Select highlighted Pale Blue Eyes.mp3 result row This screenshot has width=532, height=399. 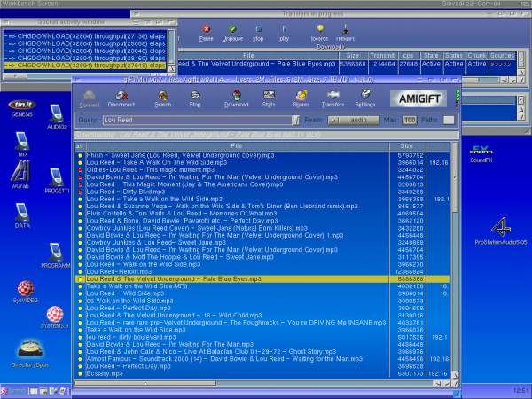[262, 279]
